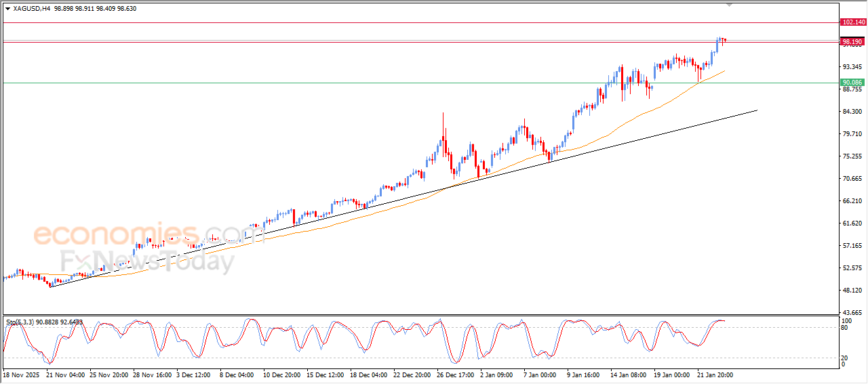Click the 75.255 value on price axis
The height and width of the screenshot is (384, 868).
click(852, 156)
